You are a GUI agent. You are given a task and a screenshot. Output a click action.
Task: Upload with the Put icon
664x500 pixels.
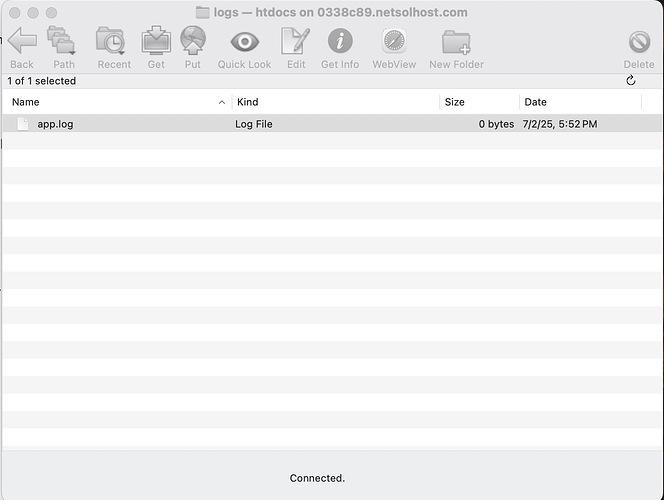[x=193, y=40]
